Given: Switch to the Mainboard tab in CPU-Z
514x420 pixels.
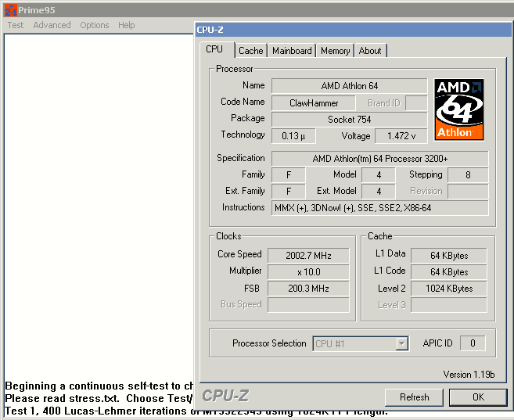Looking at the screenshot, I should point(292,51).
